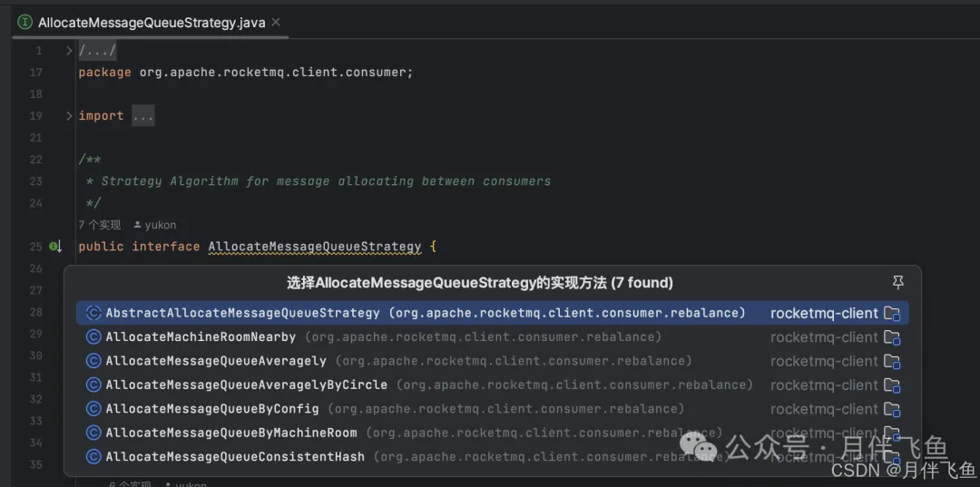Click the class icon beside AllocateMessageQueueConsistentHash
The width and height of the screenshot is (980, 487).
click(93, 457)
